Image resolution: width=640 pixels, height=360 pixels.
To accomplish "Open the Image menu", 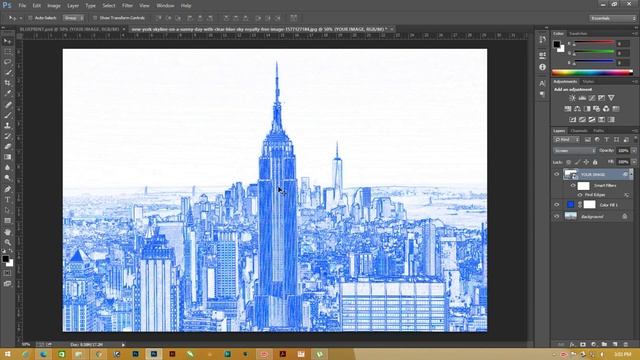I will point(54,6).
